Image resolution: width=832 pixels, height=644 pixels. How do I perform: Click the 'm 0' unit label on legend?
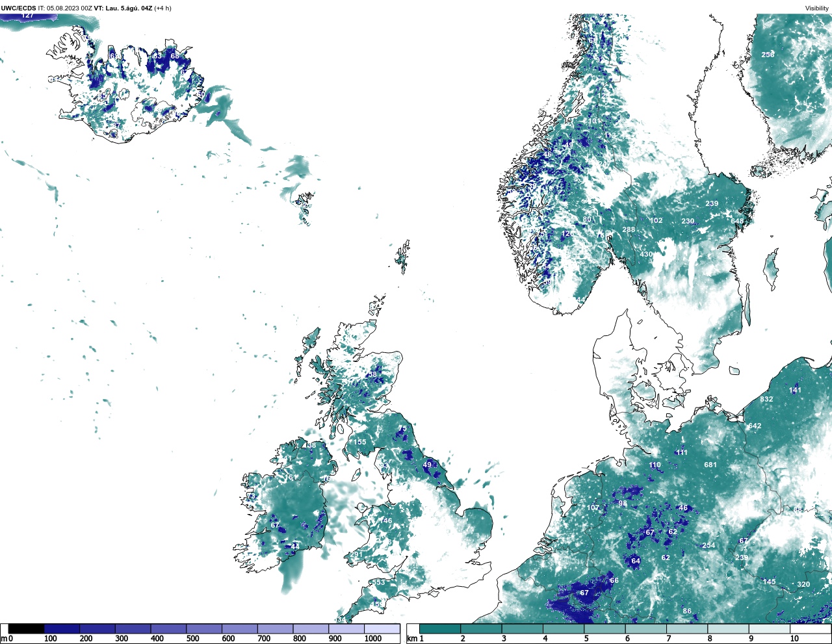click(7, 639)
